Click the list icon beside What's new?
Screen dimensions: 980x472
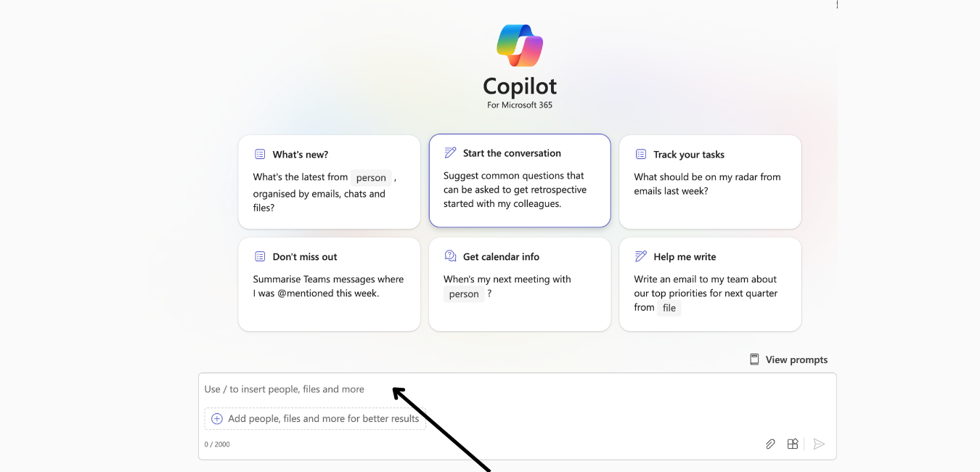click(260, 155)
